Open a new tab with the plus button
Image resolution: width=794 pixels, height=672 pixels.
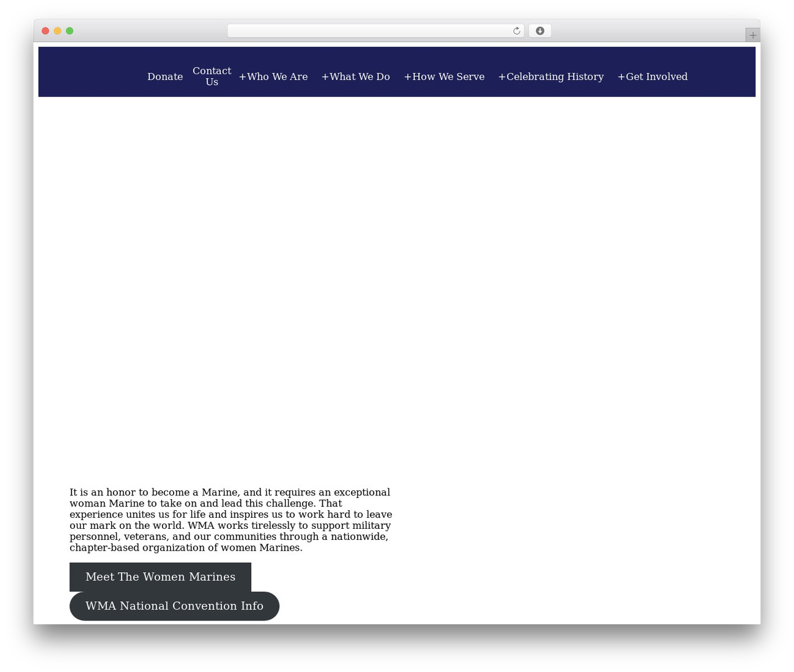(752, 35)
